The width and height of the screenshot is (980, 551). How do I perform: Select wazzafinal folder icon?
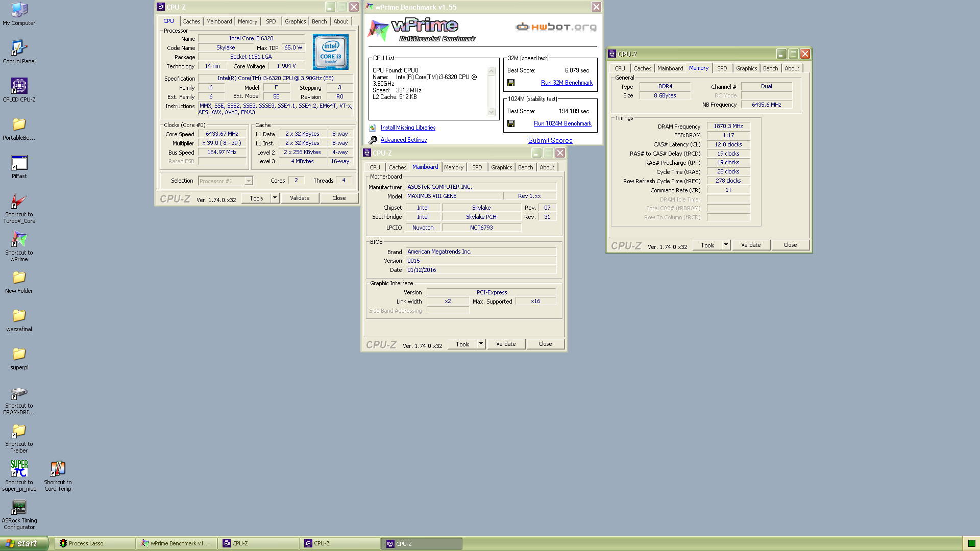click(x=19, y=320)
